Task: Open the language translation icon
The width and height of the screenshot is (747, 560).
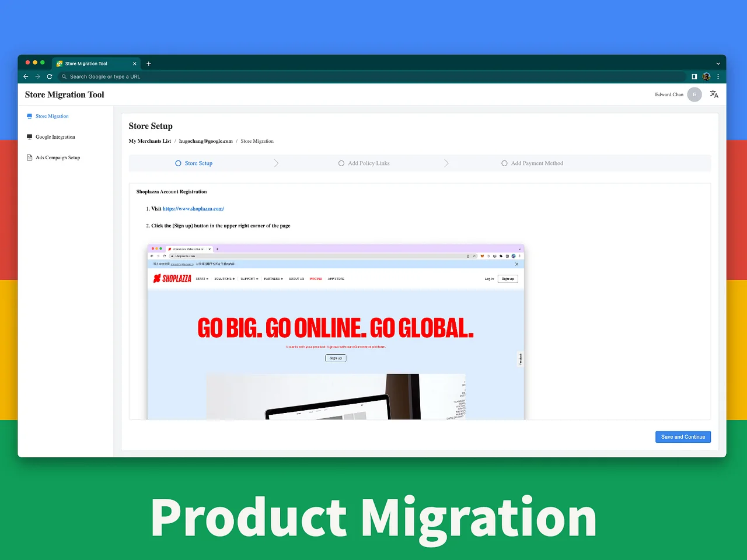Action: (714, 94)
